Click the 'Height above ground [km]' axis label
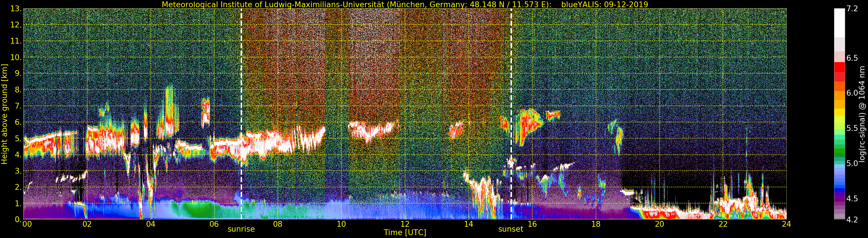Image resolution: width=868 pixels, height=238 pixels. [x=4, y=114]
